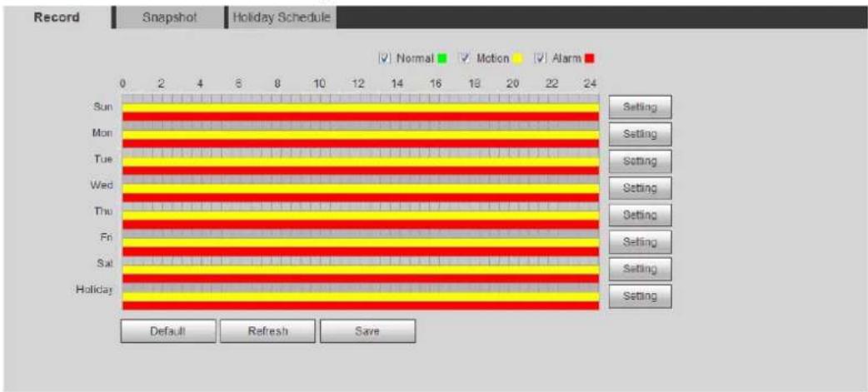
Task: Save the record schedule
Action: pyautogui.click(x=367, y=331)
